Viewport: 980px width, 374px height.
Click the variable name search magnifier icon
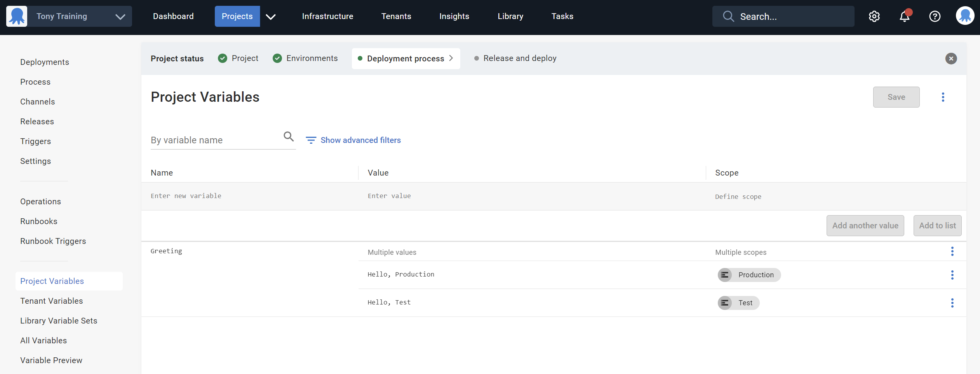[x=289, y=137]
